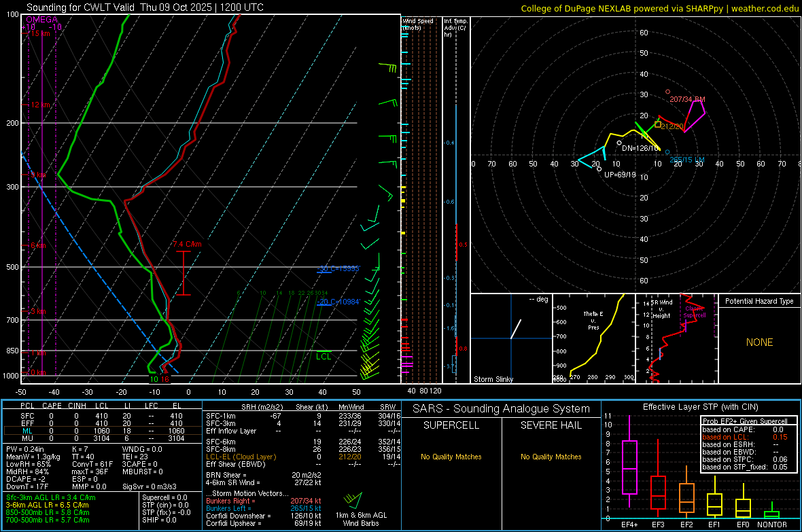Screen dimensions: 802x532
Task: Click the 'NONE' hazard type value
Action: coord(759,342)
